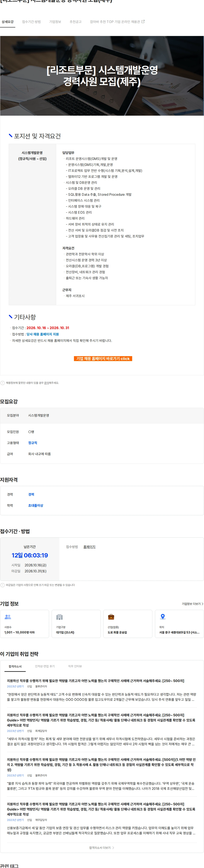Open 잡아바 추천 TOP 기업 온라인 채용관
This screenshot has height=868, width=204.
(x=117, y=22)
